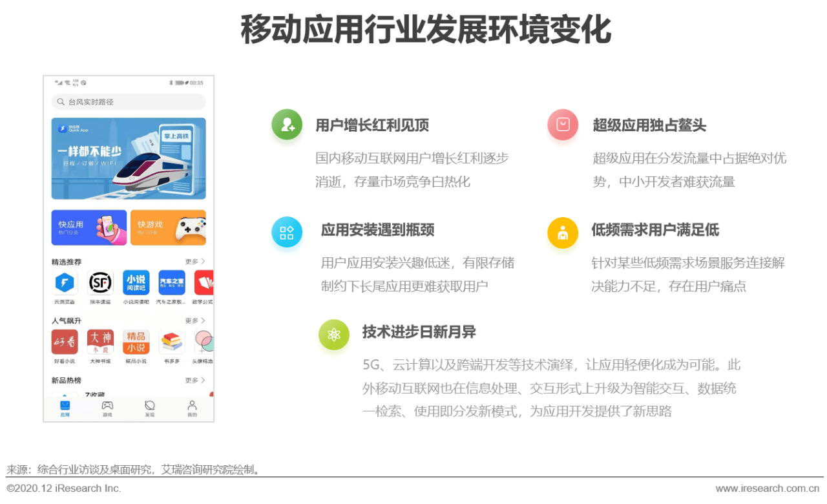Switch to the 我的 profile tab
This screenshot has width=827, height=504.
(192, 409)
